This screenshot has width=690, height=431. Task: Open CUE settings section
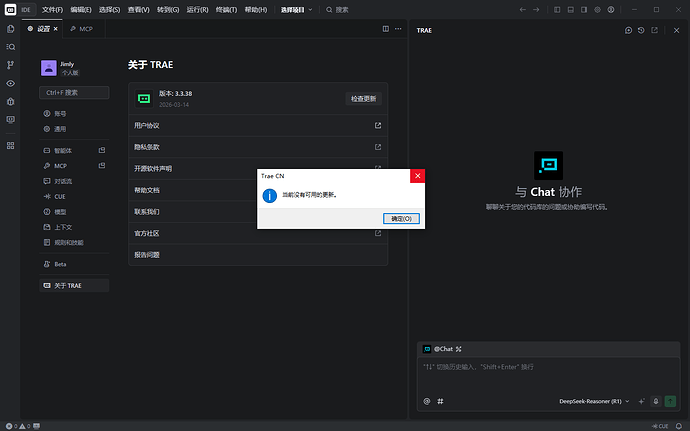pyautogui.click(x=74, y=196)
